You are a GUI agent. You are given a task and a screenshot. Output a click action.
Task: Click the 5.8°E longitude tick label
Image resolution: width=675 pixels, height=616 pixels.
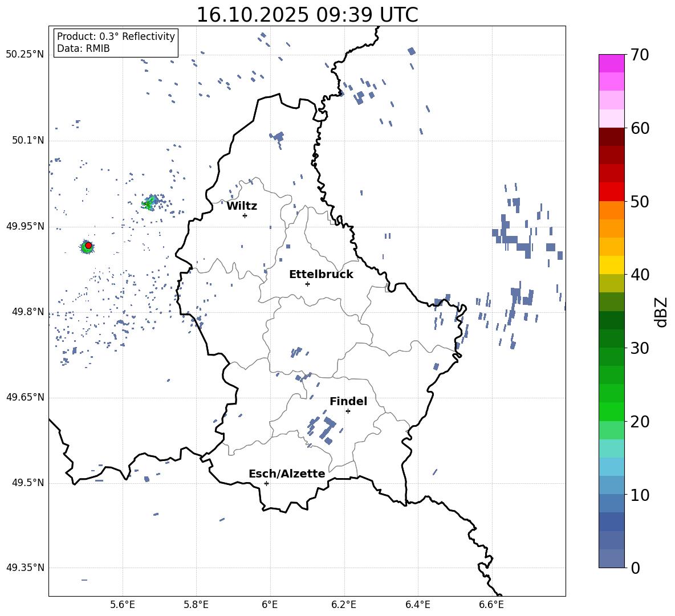tap(196, 605)
